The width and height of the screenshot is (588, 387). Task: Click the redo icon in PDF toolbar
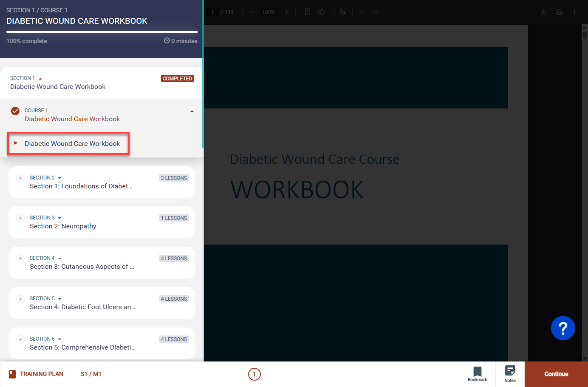click(x=376, y=12)
